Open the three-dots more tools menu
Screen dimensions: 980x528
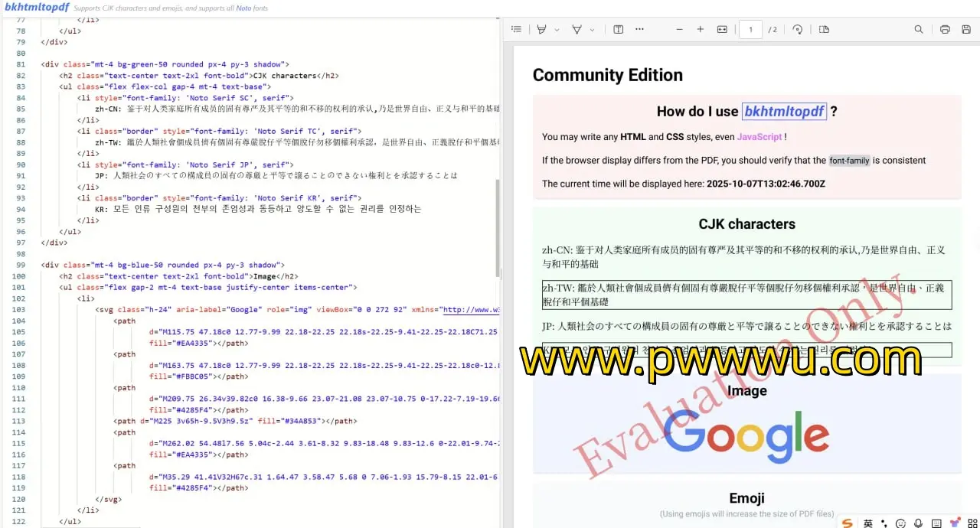click(639, 29)
